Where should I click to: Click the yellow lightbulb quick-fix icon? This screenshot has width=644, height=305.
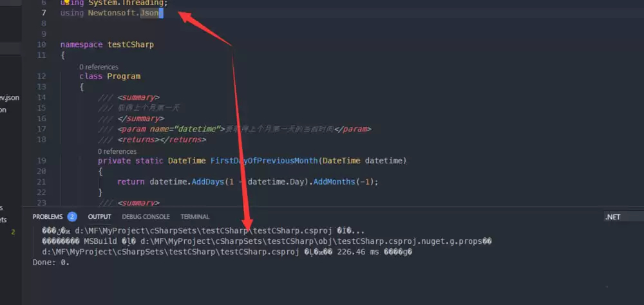click(x=66, y=2)
